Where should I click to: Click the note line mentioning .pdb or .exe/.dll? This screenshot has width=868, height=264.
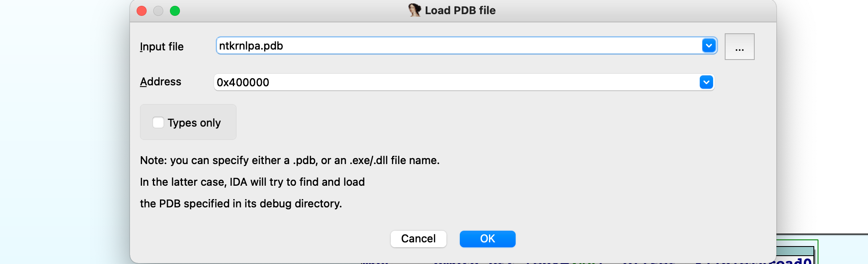[289, 160]
